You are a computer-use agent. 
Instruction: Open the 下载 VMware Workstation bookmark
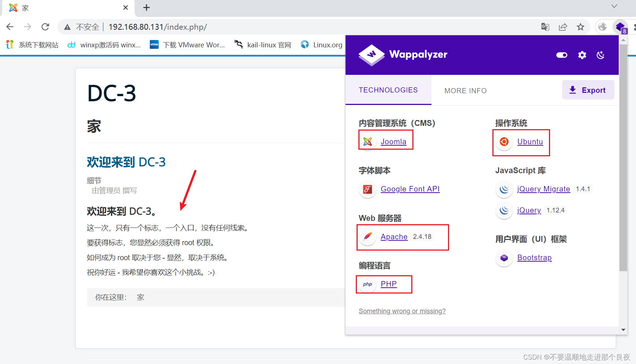click(x=187, y=45)
